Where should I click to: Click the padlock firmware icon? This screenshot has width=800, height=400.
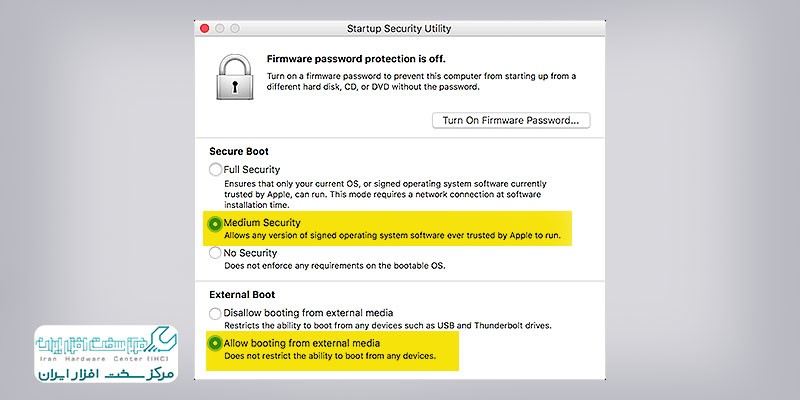[235, 77]
